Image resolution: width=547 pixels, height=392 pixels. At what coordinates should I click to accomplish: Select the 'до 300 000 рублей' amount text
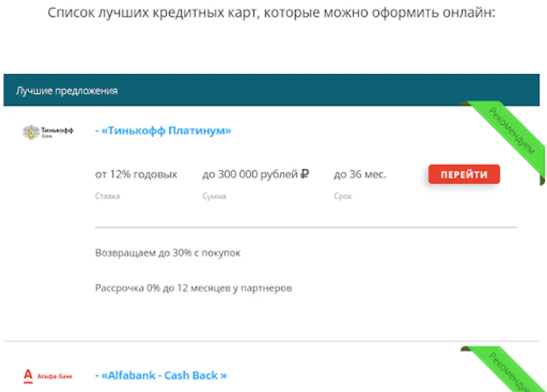click(x=250, y=175)
